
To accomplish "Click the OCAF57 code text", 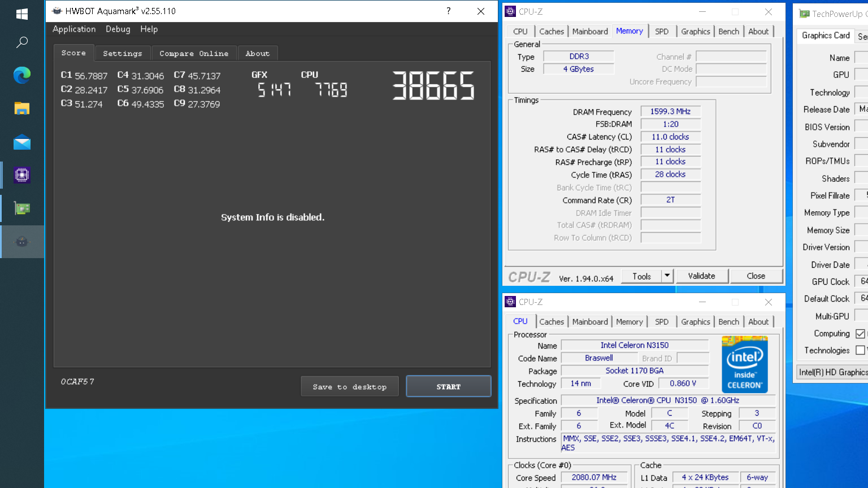I will [x=77, y=382].
